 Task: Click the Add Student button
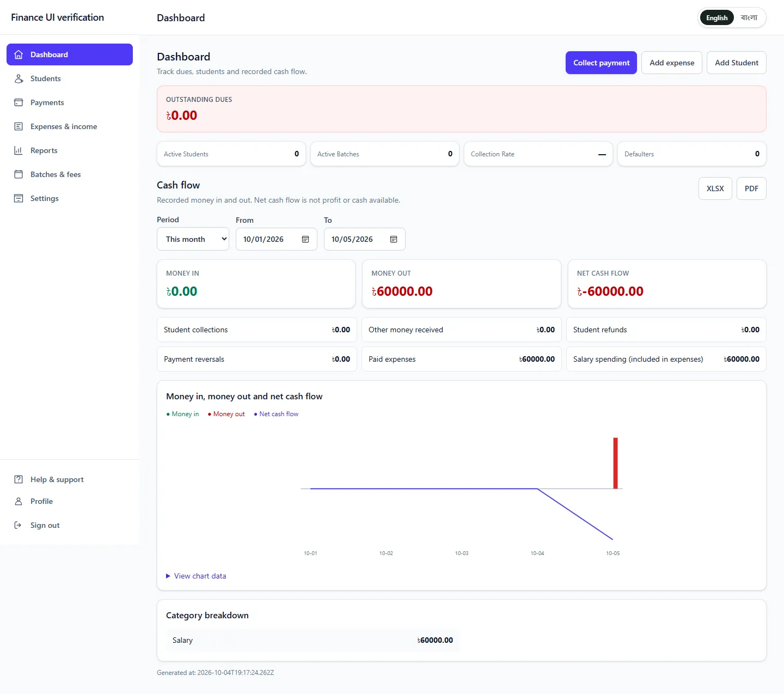(737, 63)
